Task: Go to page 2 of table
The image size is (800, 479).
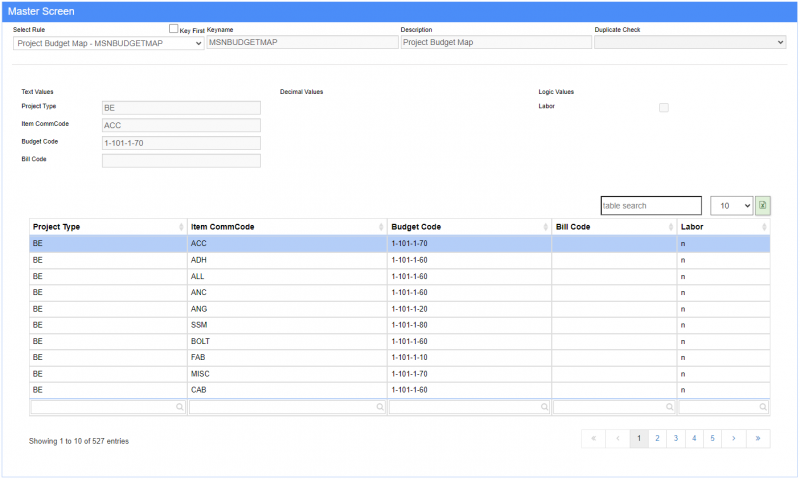Action: click(657, 438)
